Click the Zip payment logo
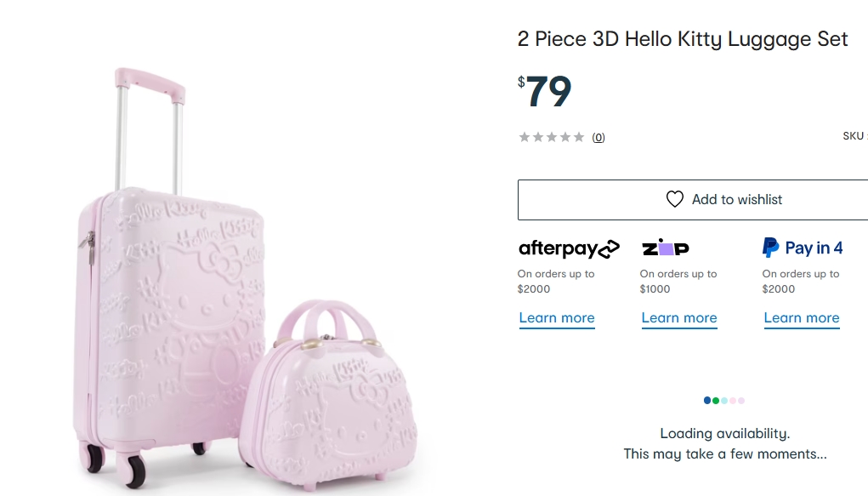Screen dimensions: 868x496 click(665, 248)
